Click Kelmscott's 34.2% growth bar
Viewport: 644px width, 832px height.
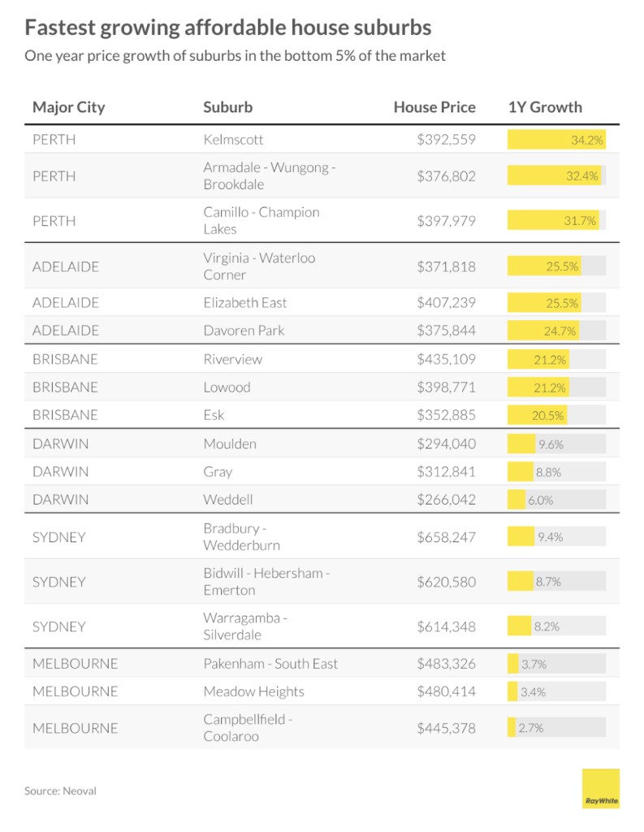coord(556,140)
